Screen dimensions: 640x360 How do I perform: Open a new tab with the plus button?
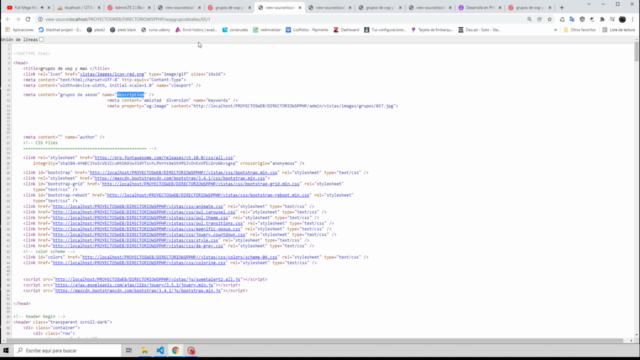click(x=562, y=7)
